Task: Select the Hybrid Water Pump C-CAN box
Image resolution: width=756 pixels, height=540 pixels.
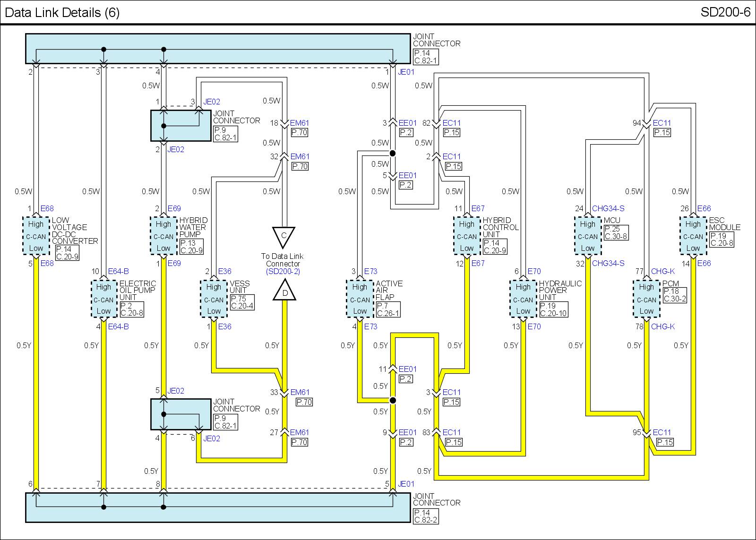Action: (163, 236)
